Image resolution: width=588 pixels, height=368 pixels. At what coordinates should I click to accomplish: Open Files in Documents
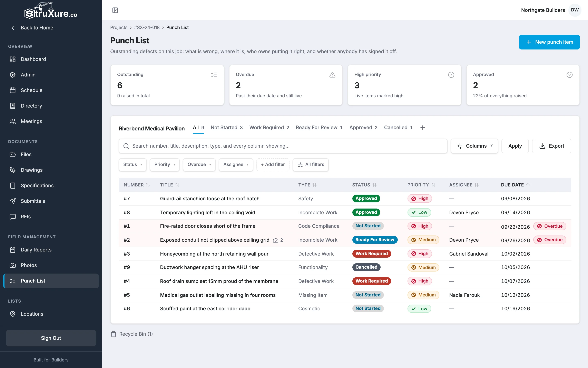click(51, 154)
